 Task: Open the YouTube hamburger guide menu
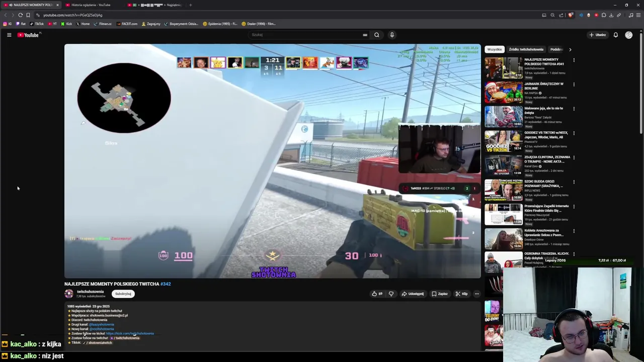[9, 35]
